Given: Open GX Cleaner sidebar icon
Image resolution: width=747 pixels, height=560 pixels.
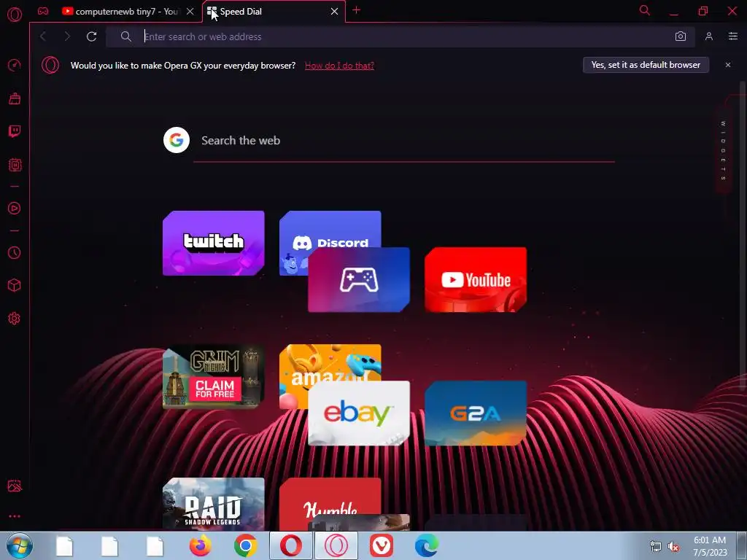Looking at the screenshot, I should [x=15, y=98].
